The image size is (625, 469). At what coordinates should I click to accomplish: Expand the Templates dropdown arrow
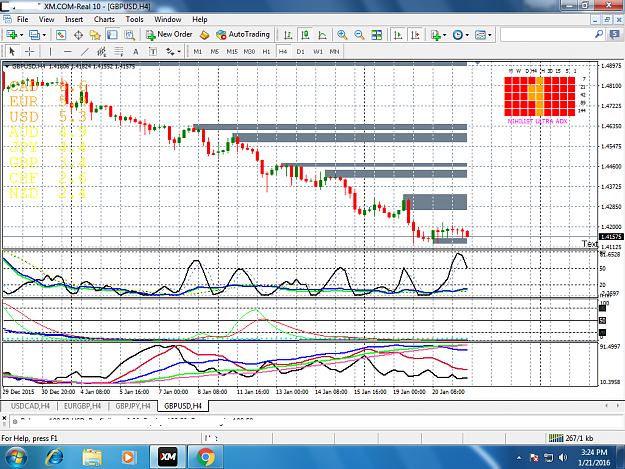pos(490,35)
